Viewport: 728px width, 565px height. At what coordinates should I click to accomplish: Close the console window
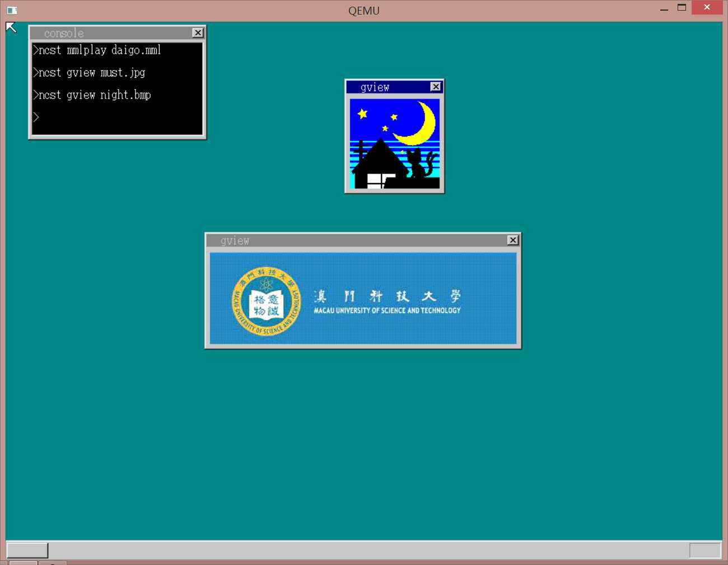[198, 33]
